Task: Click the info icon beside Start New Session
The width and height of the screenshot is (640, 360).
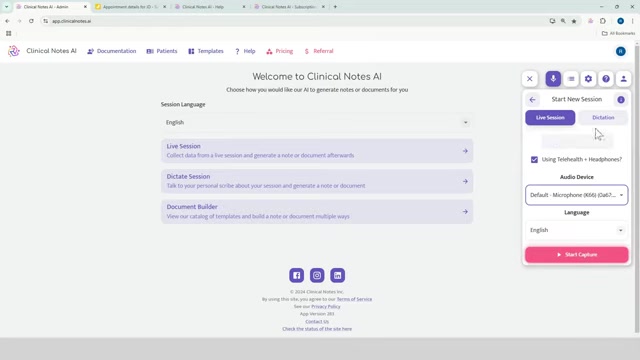Action: click(x=621, y=100)
